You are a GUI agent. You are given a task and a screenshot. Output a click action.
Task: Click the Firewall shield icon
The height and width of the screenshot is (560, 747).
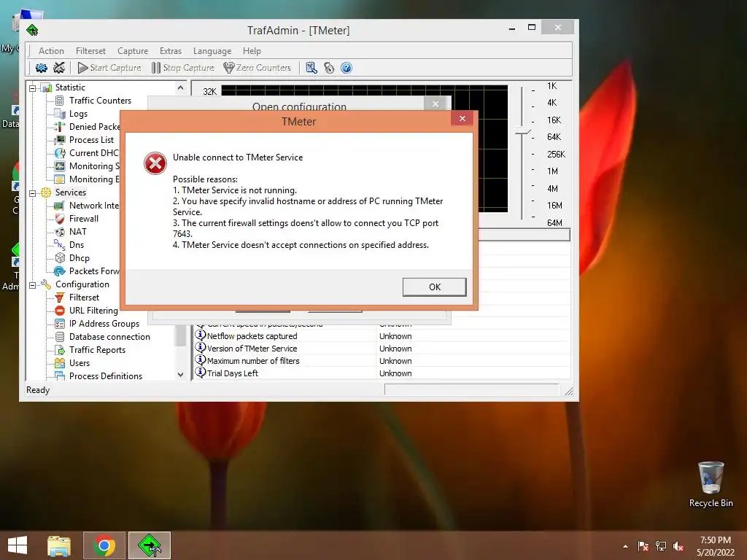60,219
